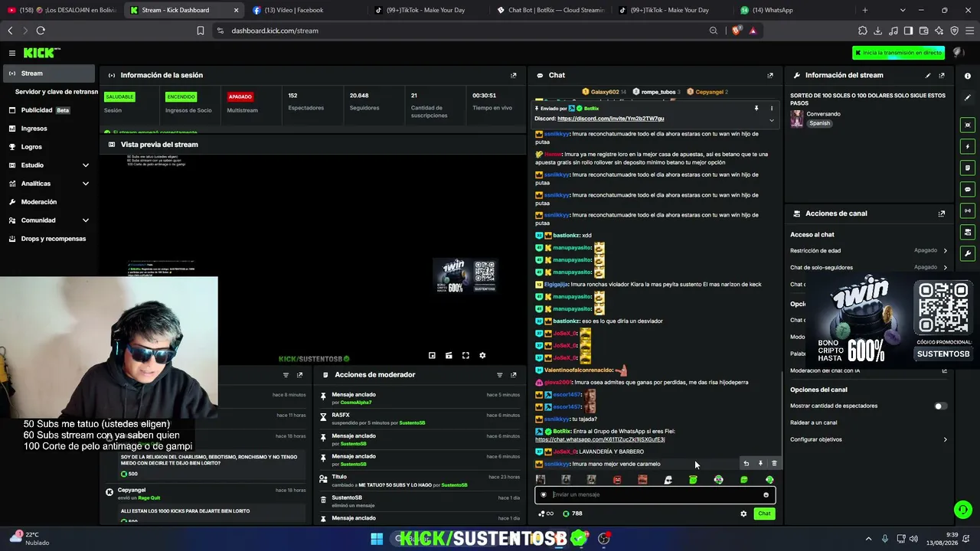
Task: Unpin the BotRix pinned message
Action: (756, 109)
